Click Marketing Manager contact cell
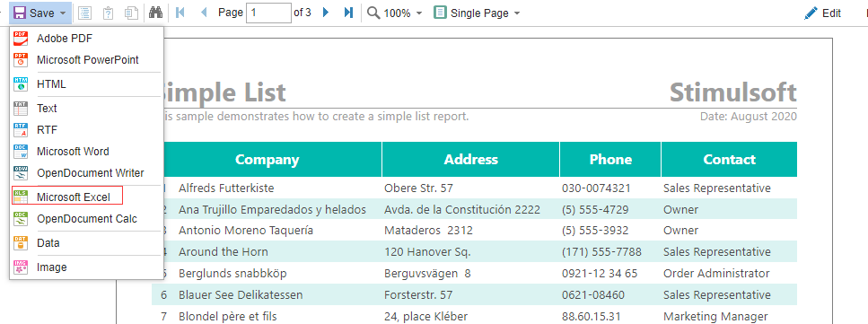868x324 pixels. tap(715, 317)
